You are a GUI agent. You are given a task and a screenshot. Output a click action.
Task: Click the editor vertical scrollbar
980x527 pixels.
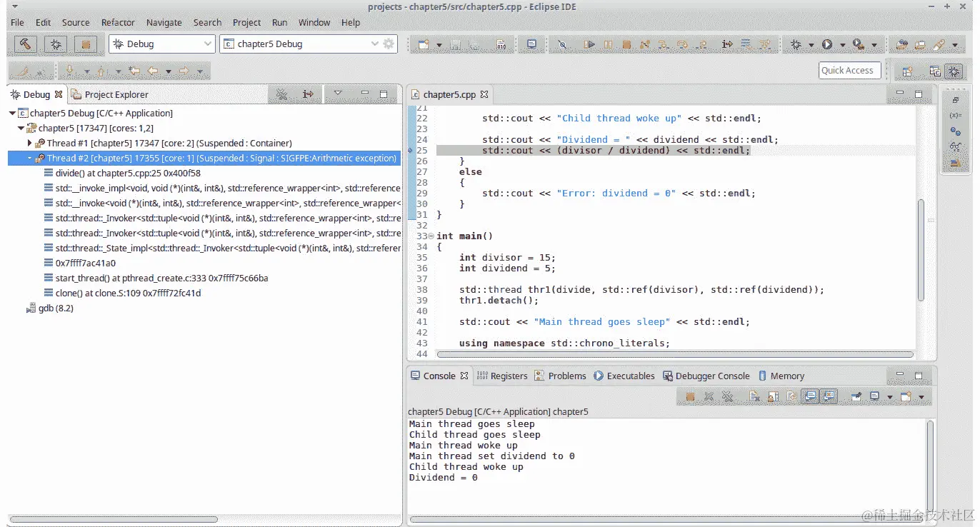coord(921,250)
